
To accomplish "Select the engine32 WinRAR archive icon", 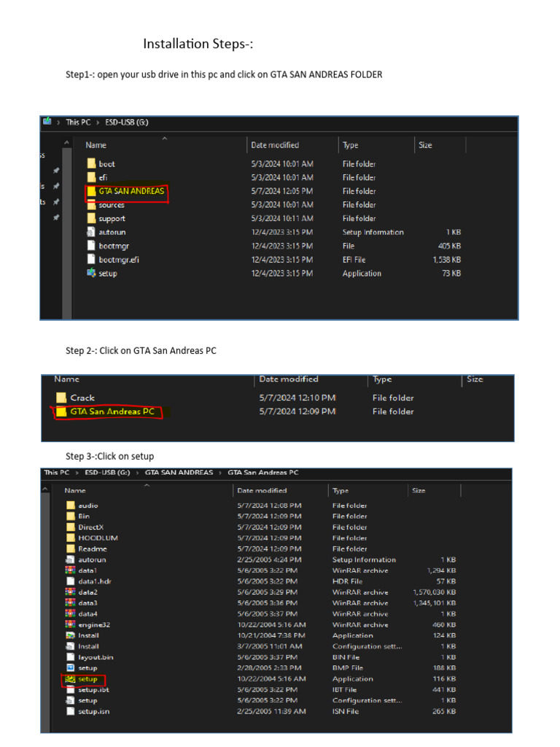I will (x=71, y=624).
